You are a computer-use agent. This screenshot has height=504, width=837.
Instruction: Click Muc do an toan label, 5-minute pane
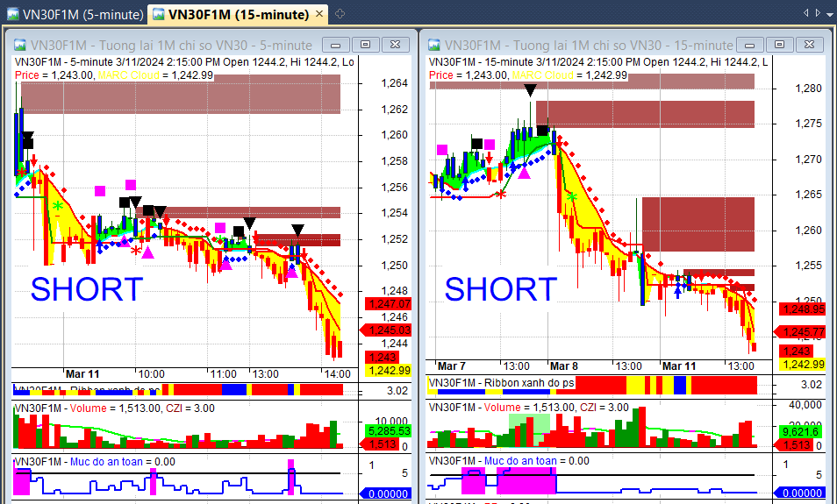106,462
